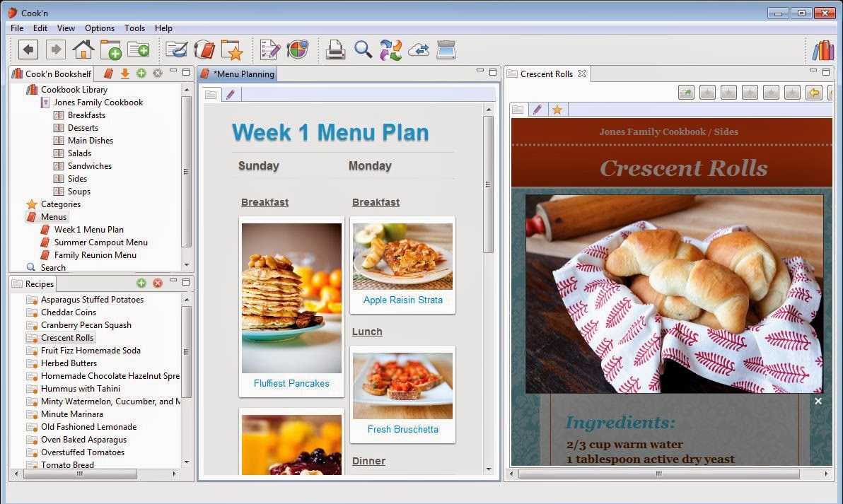Open search with the magnifying glass icon
The height and width of the screenshot is (504, 843).
(364, 50)
